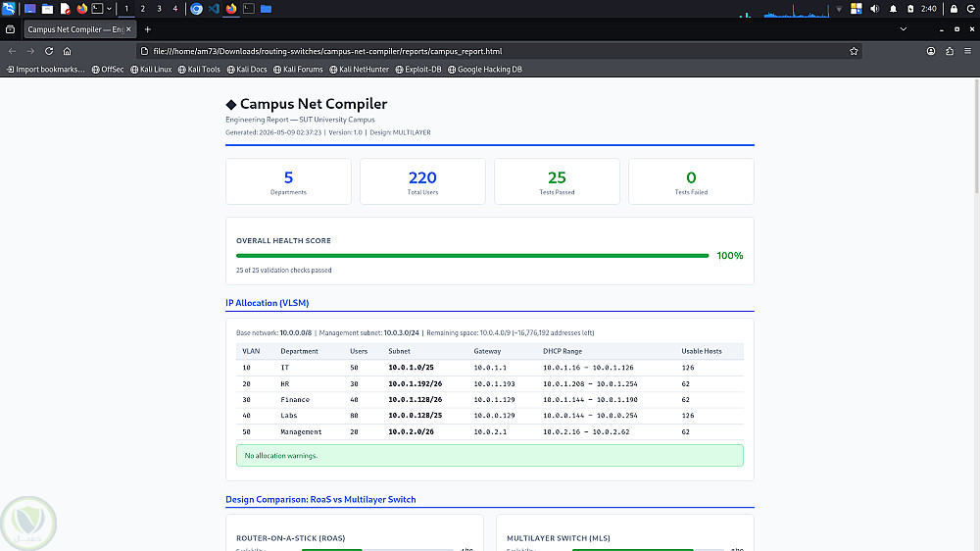Viewport: 980px width, 551px height.
Task: Open a new browser tab
Action: pos(148,29)
